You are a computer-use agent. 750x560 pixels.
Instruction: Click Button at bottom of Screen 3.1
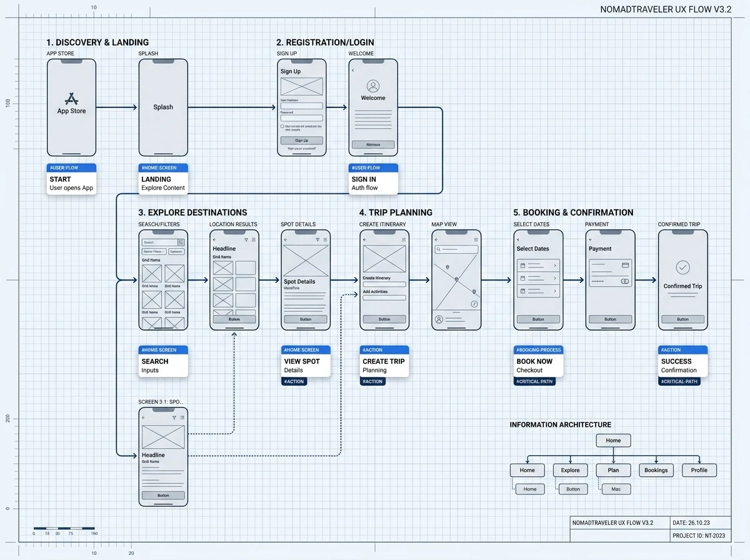[x=163, y=495]
